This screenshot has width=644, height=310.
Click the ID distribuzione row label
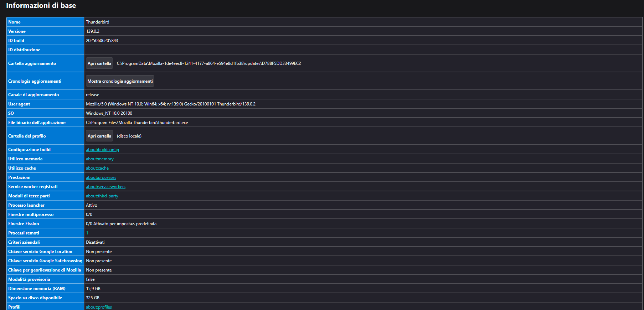pos(24,50)
